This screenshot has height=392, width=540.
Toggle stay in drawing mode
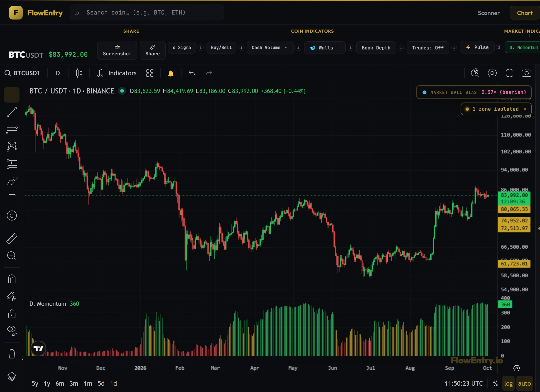[x=12, y=296]
